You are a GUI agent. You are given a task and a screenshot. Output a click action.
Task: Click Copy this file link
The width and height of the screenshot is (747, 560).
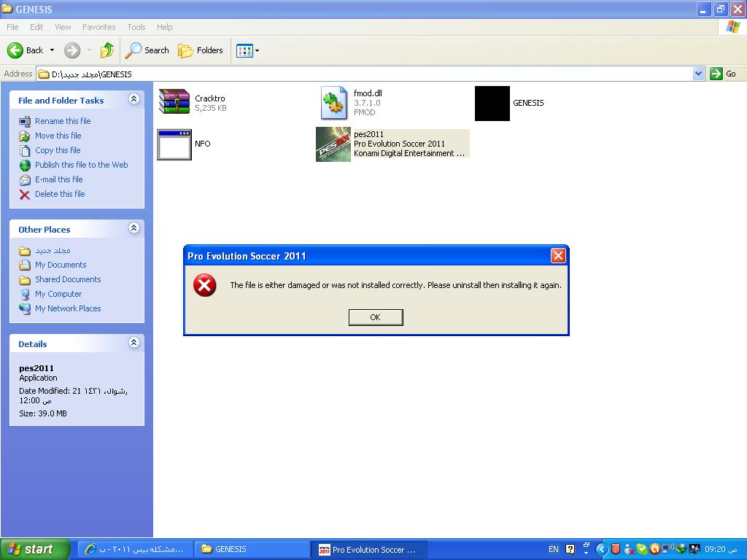[58, 150]
